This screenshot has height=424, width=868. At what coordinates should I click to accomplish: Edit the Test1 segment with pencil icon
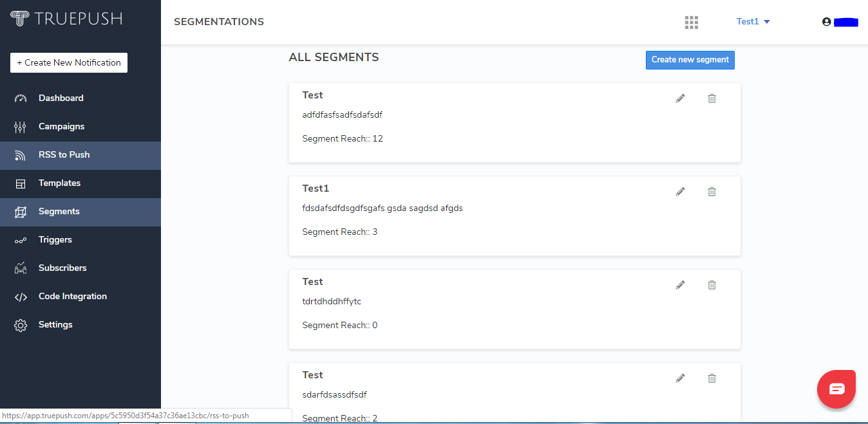pyautogui.click(x=680, y=192)
